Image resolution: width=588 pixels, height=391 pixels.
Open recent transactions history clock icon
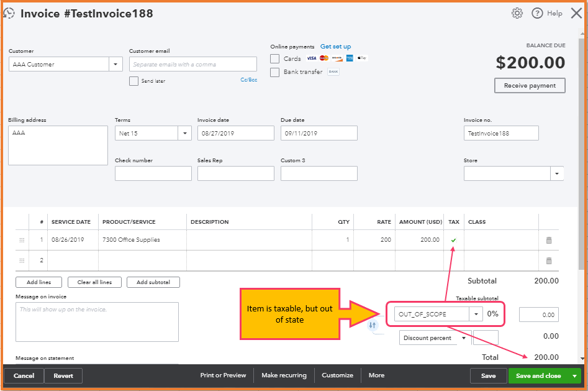click(9, 13)
